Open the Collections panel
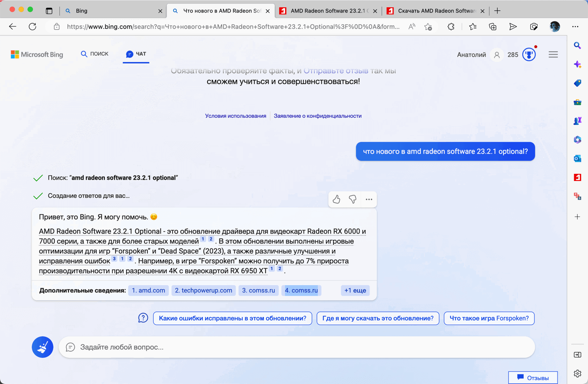This screenshot has width=588, height=384. point(493,27)
